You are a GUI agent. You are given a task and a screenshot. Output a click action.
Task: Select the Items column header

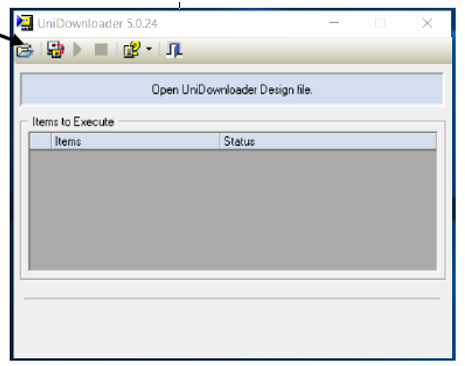[135, 141]
